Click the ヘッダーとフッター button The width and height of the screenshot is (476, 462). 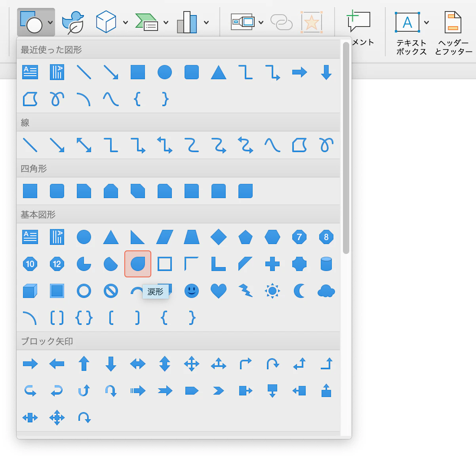pyautogui.click(x=453, y=33)
